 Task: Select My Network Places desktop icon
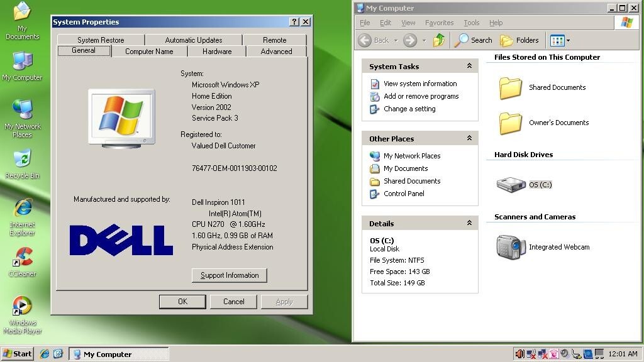pyautogui.click(x=22, y=118)
